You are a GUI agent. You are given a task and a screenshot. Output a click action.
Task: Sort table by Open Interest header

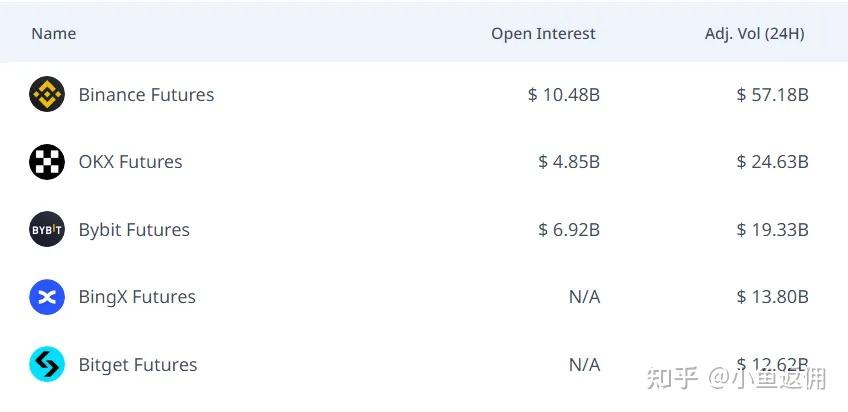[x=543, y=34]
